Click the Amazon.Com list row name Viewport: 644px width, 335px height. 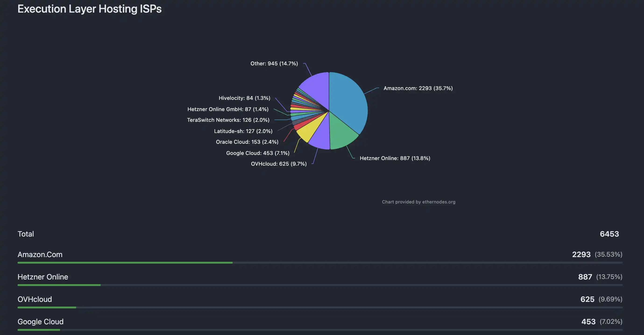tap(40, 255)
